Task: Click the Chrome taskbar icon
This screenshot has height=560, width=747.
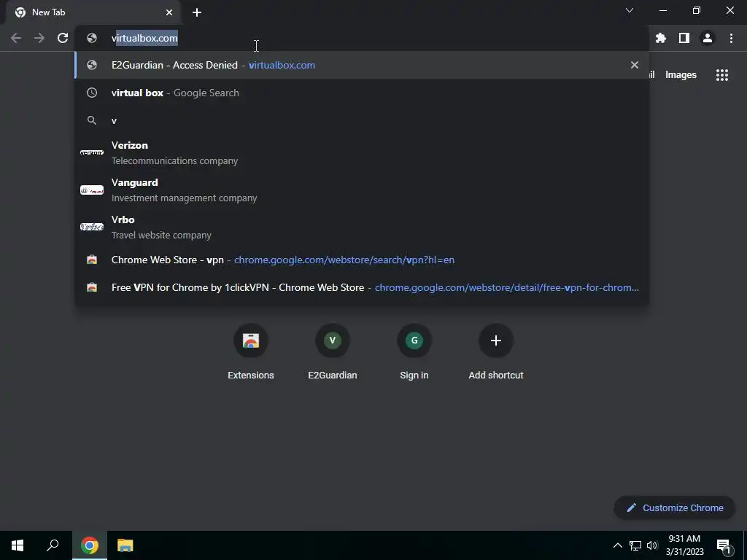Action: tap(90, 545)
